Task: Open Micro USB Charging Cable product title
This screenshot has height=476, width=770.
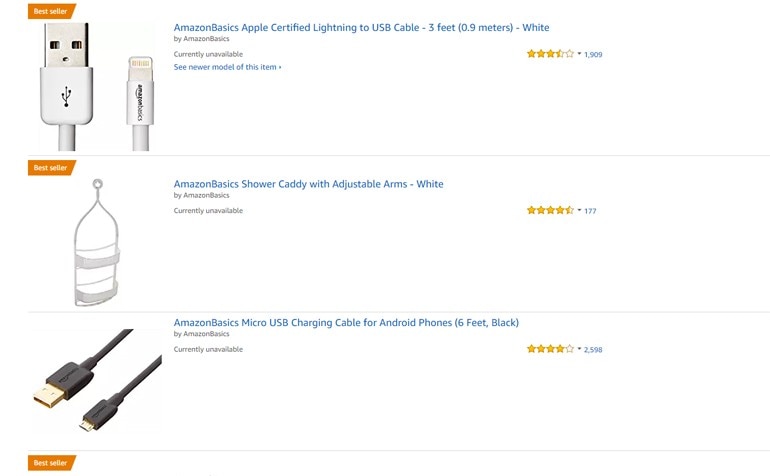Action: click(x=346, y=323)
